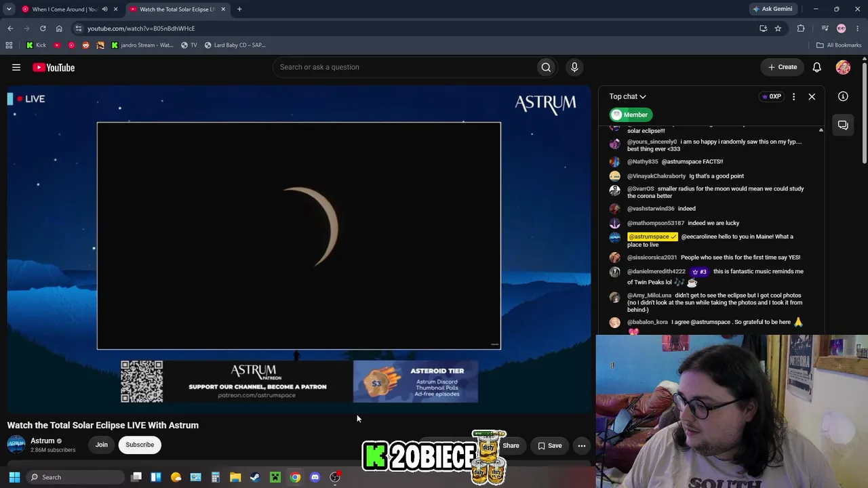Open Calculator from the taskbar
868x488 pixels.
pos(216,477)
